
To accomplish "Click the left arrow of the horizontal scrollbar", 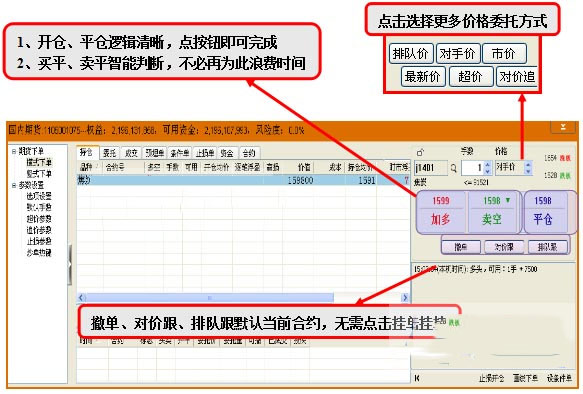I will tap(82, 297).
